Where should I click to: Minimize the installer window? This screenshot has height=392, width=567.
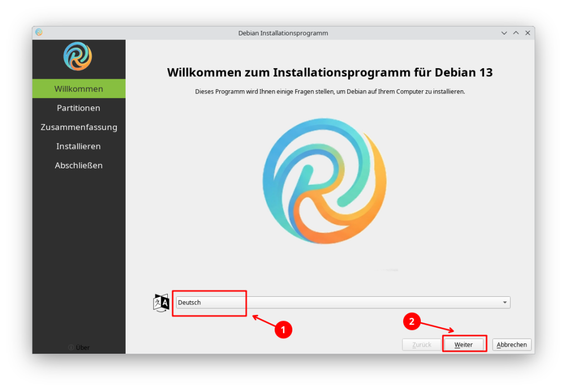[x=504, y=33]
